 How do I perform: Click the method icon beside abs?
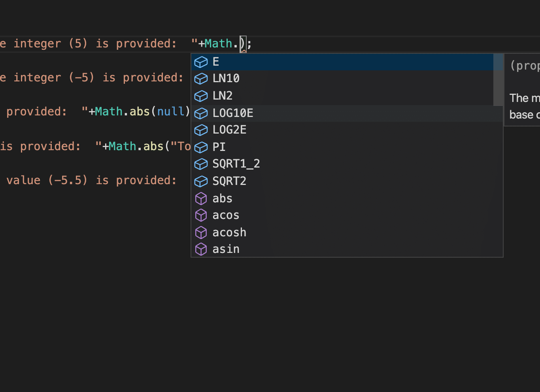(201, 198)
